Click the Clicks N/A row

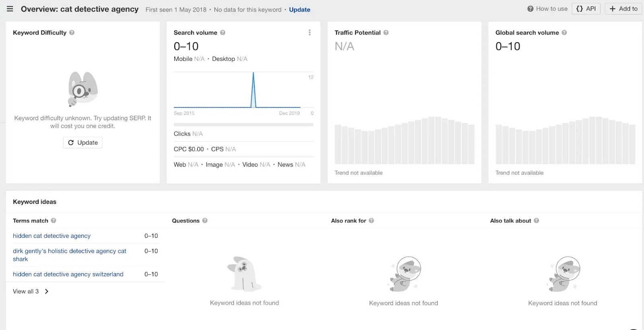tap(244, 134)
